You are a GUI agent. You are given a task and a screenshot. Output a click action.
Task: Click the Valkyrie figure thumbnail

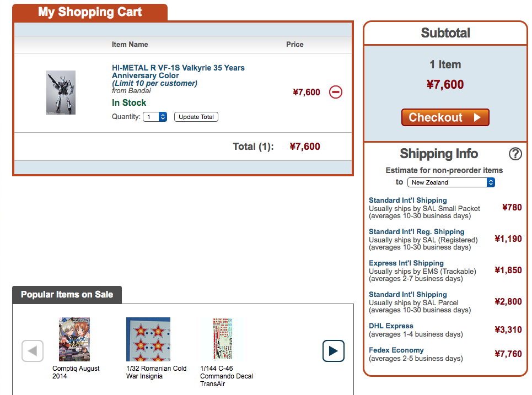61,93
